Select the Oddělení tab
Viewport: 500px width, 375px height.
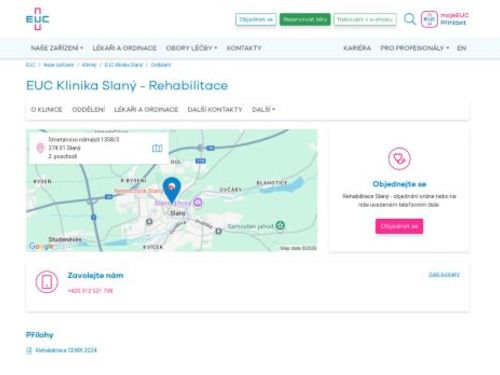[88, 109]
